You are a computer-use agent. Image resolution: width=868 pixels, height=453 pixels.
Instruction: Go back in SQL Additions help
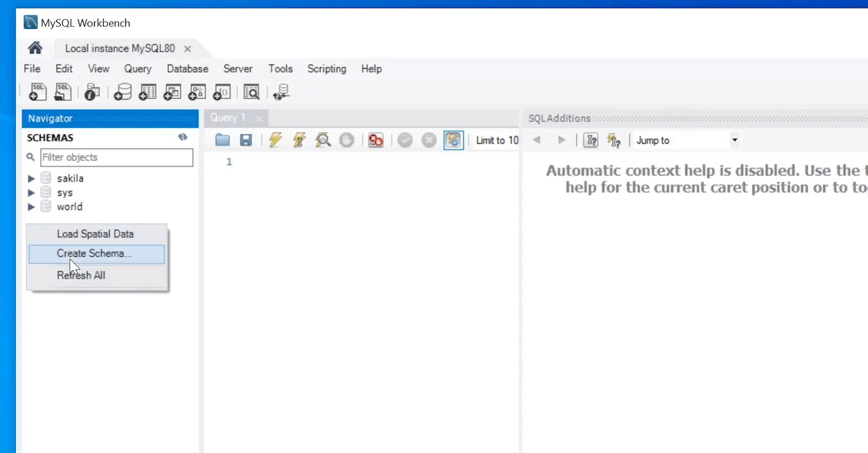(x=537, y=140)
